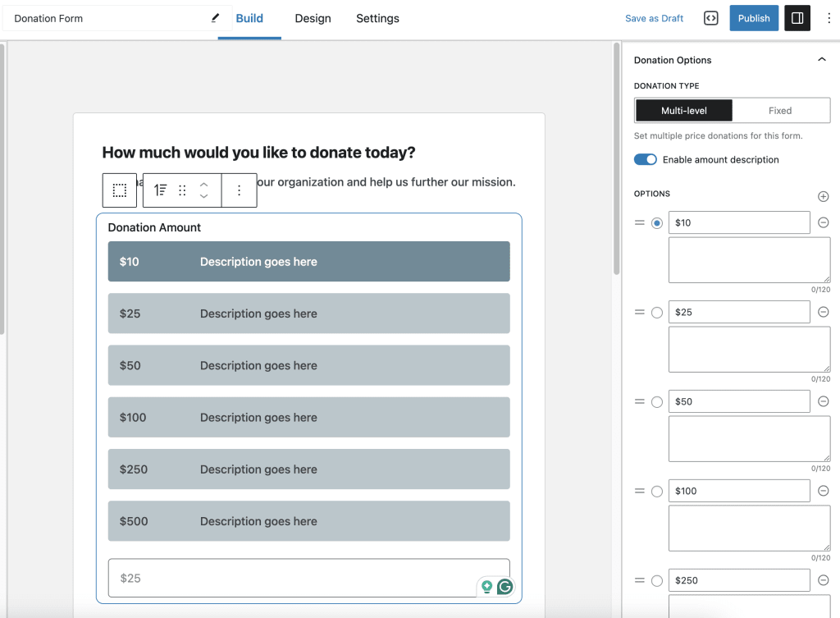Screen dimensions: 840x618
Task: Move block up with the up chevron
Action: point(203,184)
